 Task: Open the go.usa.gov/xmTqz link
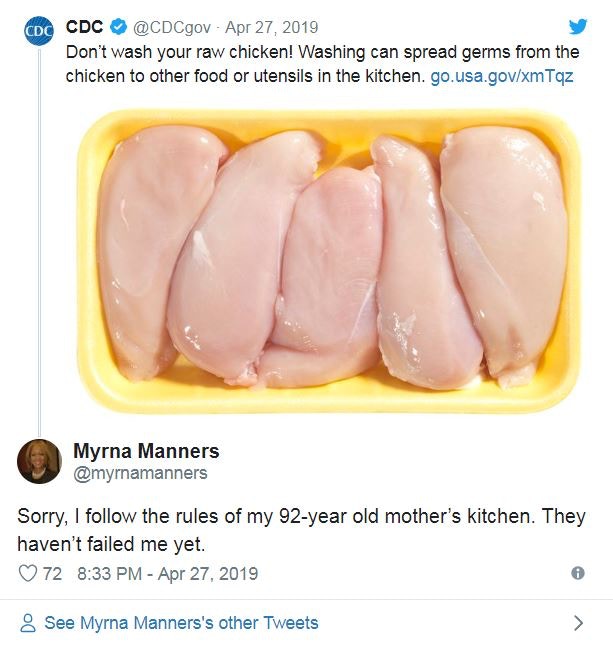(502, 76)
